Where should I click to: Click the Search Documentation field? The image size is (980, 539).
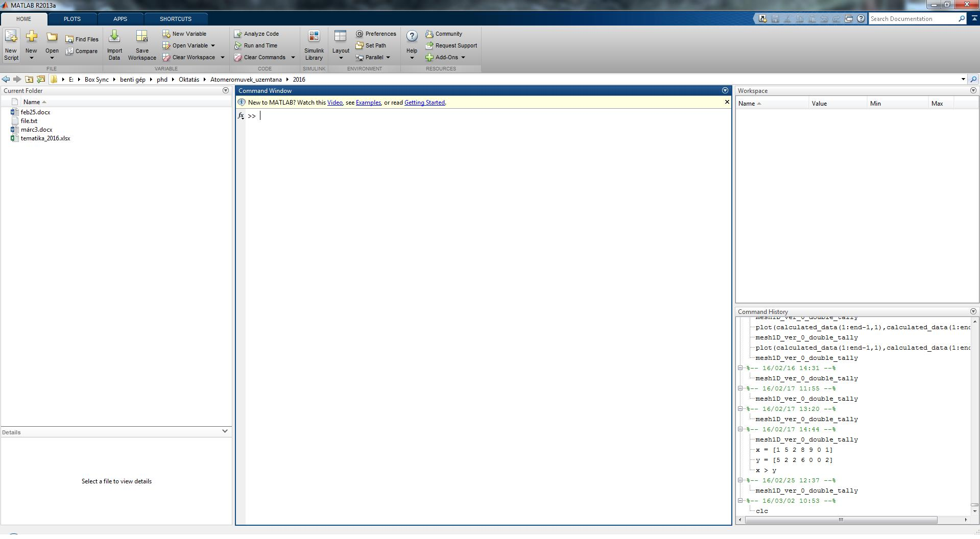click(914, 19)
